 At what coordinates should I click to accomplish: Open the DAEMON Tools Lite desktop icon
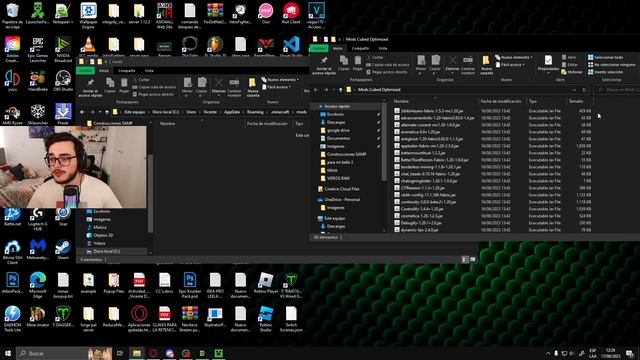click(12, 318)
